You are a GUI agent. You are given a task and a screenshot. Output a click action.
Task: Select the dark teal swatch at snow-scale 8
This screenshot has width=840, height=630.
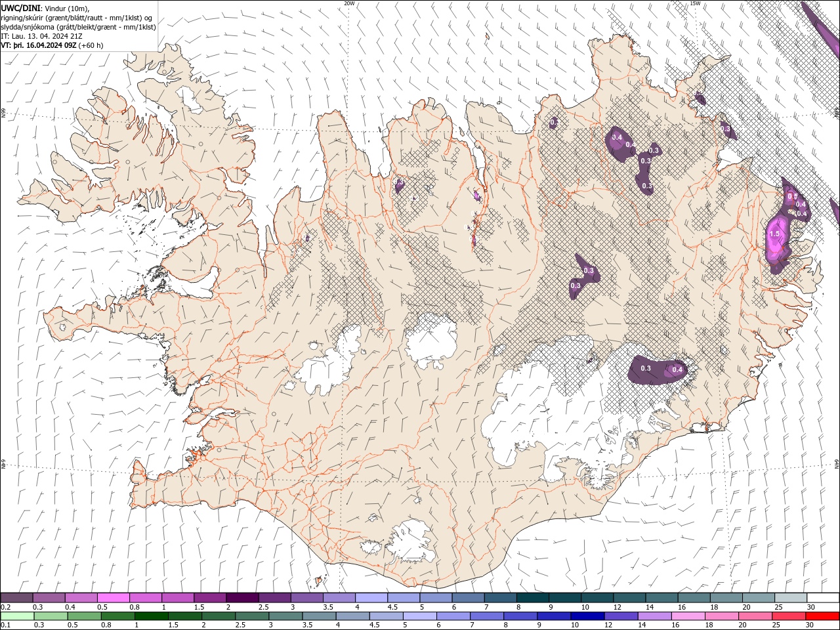[532, 598]
